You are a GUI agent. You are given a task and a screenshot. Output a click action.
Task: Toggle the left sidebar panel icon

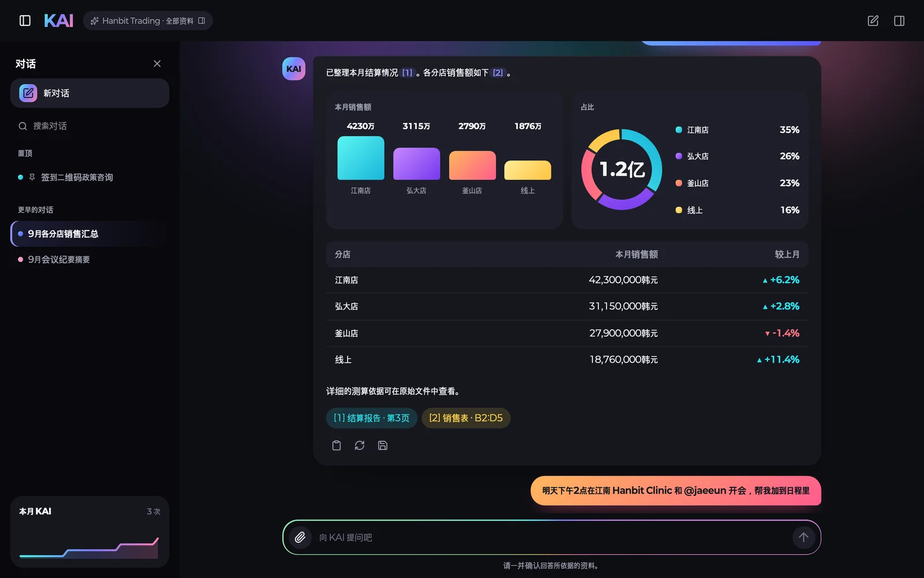pyautogui.click(x=25, y=21)
